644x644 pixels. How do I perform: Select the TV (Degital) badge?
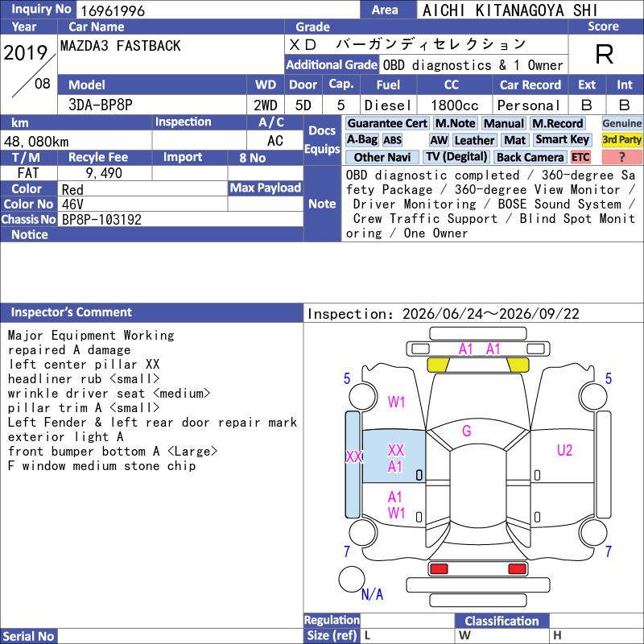[x=456, y=156]
